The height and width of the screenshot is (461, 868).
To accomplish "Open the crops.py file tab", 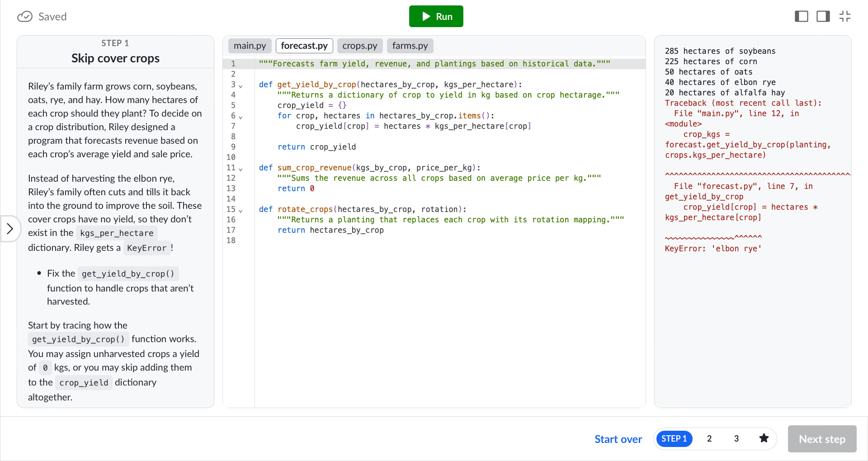I will tap(360, 46).
